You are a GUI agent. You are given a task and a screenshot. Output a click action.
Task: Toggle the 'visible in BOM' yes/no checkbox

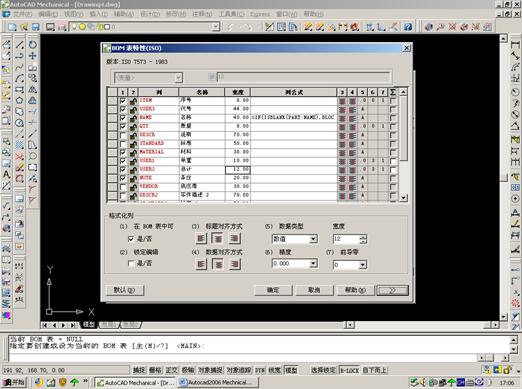[x=131, y=239]
